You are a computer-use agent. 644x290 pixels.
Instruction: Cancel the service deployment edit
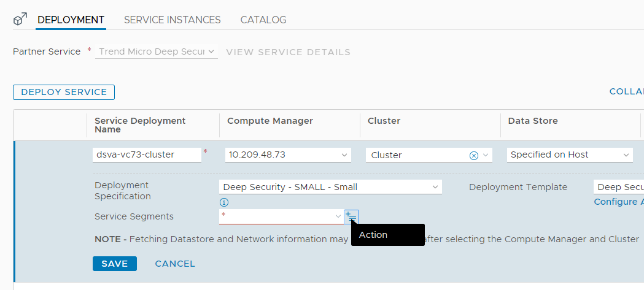[175, 264]
